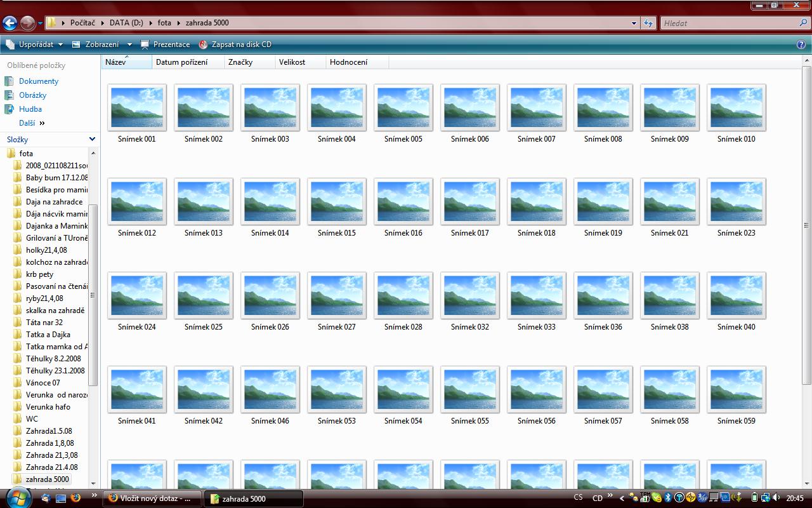
Task: Open the Zobrazení views dropdown arrow
Action: 129,44
